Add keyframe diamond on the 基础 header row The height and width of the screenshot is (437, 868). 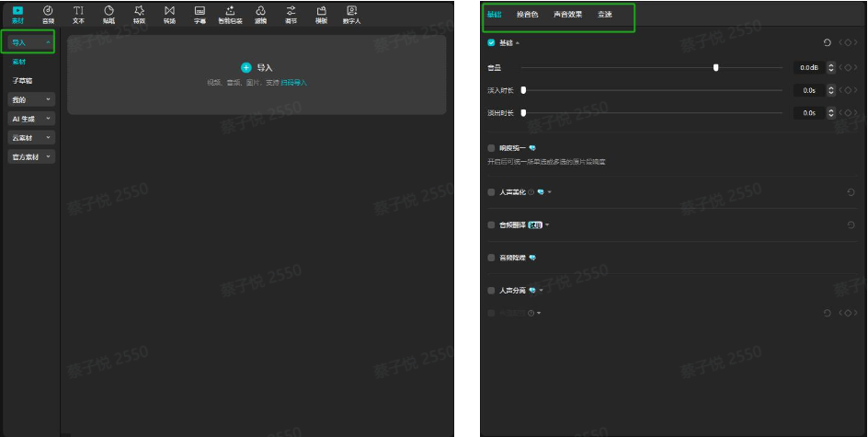[x=848, y=42]
